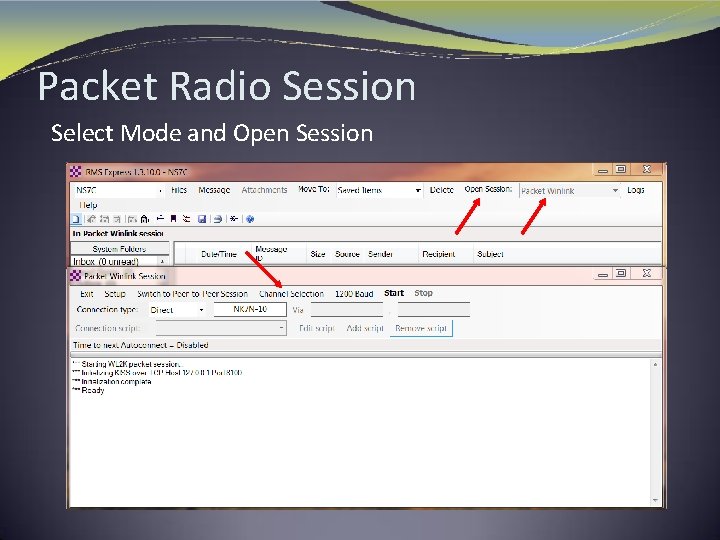This screenshot has width=720, height=540.
Task: Click the Recipient column header
Action: (439, 254)
